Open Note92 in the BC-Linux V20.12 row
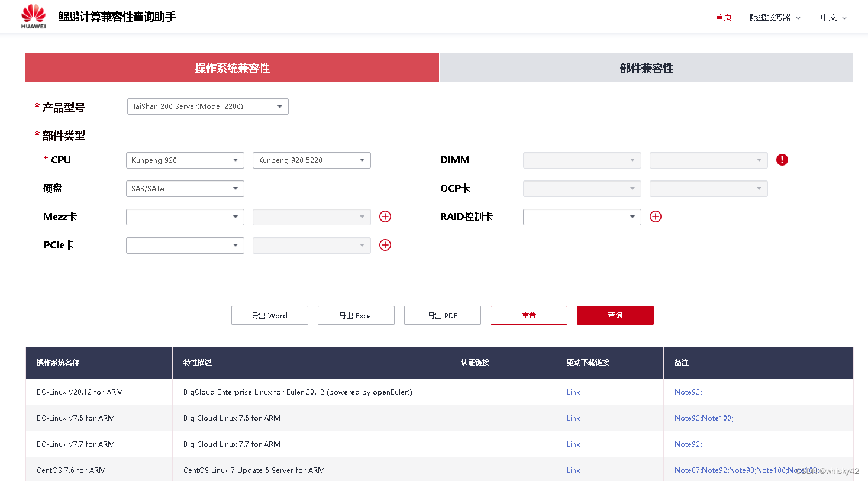 (x=687, y=392)
